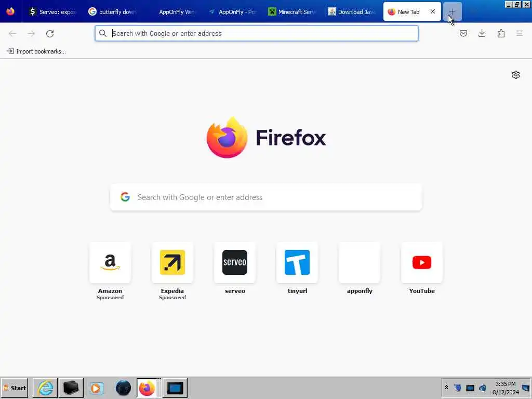Click the Google G icon in search box
This screenshot has height=399, width=532.
click(125, 197)
